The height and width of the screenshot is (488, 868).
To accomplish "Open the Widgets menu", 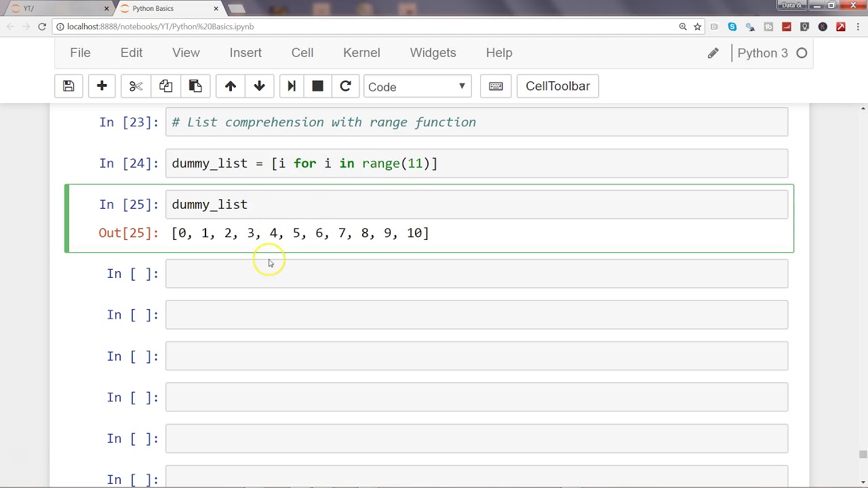I will pyautogui.click(x=433, y=53).
